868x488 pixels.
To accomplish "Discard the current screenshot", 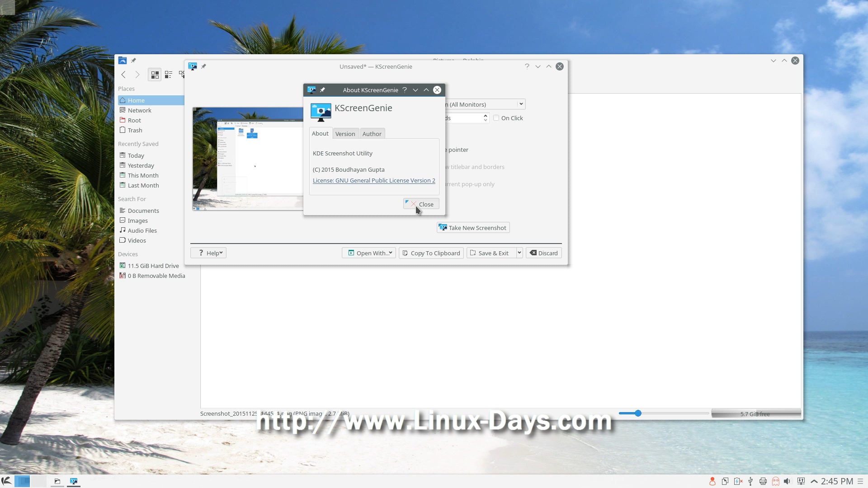I will coord(544,253).
